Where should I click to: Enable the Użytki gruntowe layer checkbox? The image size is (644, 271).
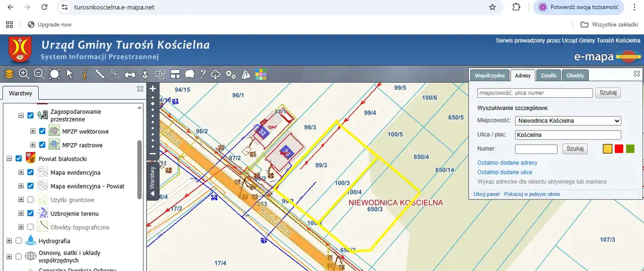point(31,200)
